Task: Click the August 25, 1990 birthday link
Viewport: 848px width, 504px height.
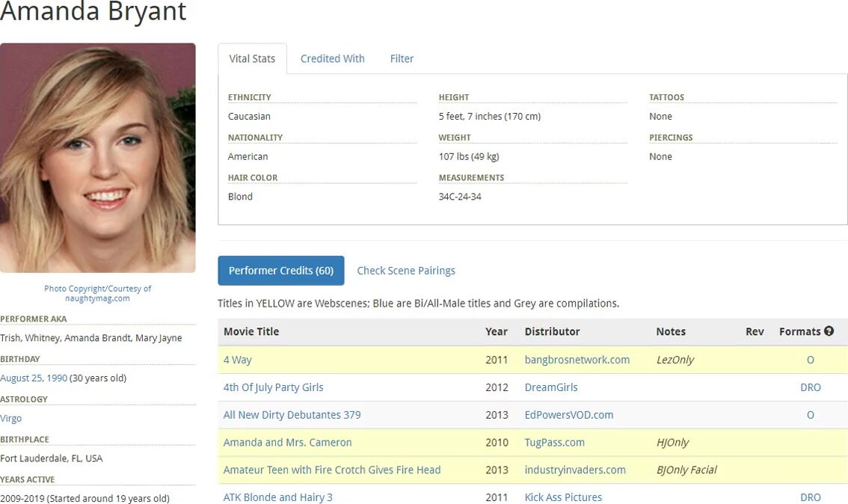Action: point(34,378)
